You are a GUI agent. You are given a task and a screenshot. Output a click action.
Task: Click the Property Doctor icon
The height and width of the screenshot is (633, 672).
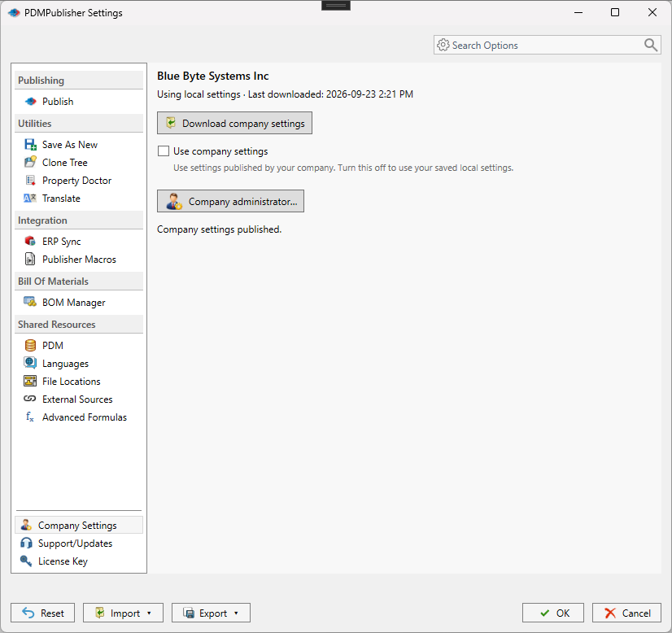pos(30,181)
